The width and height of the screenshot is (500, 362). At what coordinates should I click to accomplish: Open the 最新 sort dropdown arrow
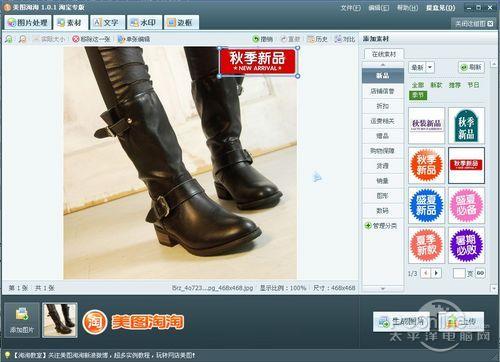[x=430, y=67]
